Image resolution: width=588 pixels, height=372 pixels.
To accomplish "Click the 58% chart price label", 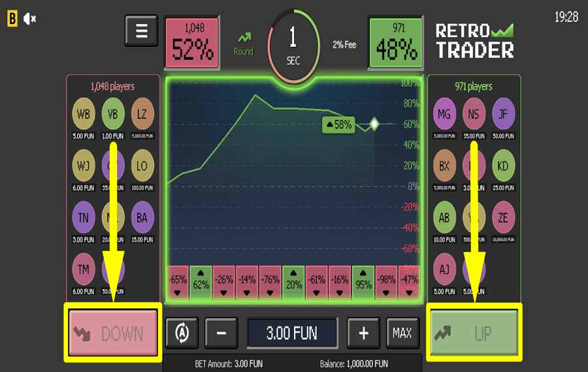I will coord(338,125).
